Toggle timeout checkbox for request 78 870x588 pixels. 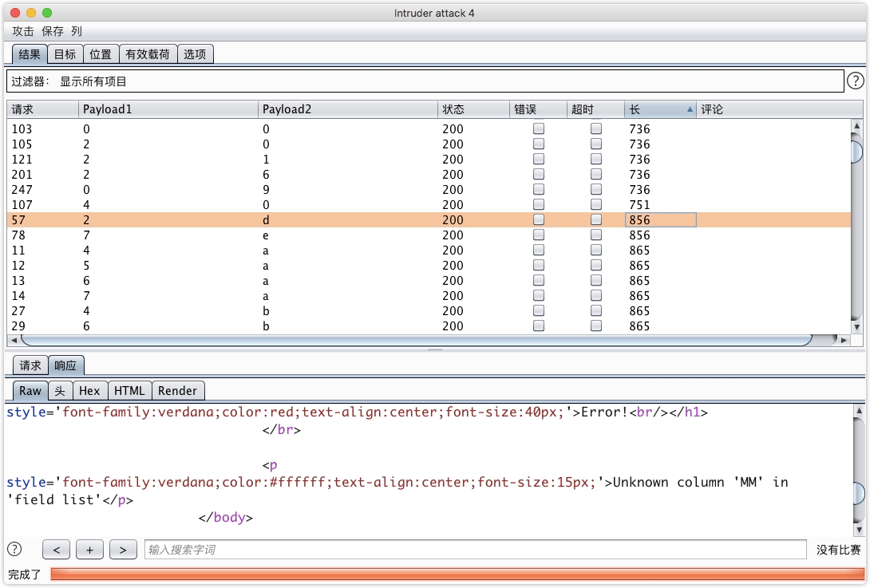(596, 235)
